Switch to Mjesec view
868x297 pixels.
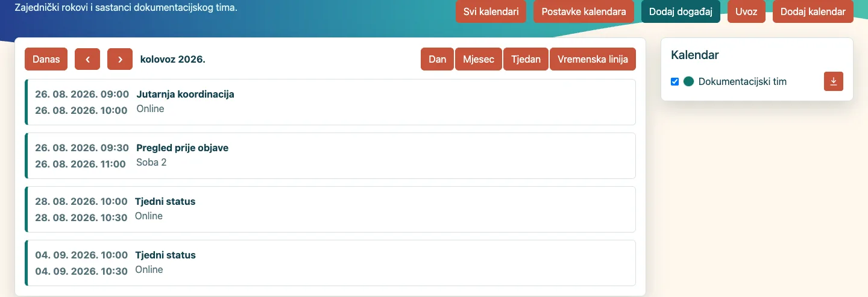click(479, 59)
